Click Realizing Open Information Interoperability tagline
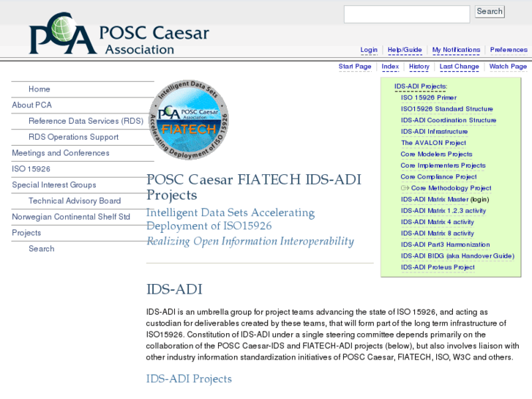The width and height of the screenshot is (532, 399). pos(250,242)
